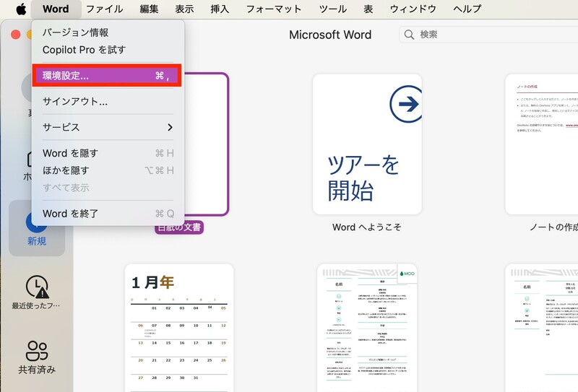Open the ツール menu
Image resolution: width=578 pixels, height=392 pixels.
333,9
